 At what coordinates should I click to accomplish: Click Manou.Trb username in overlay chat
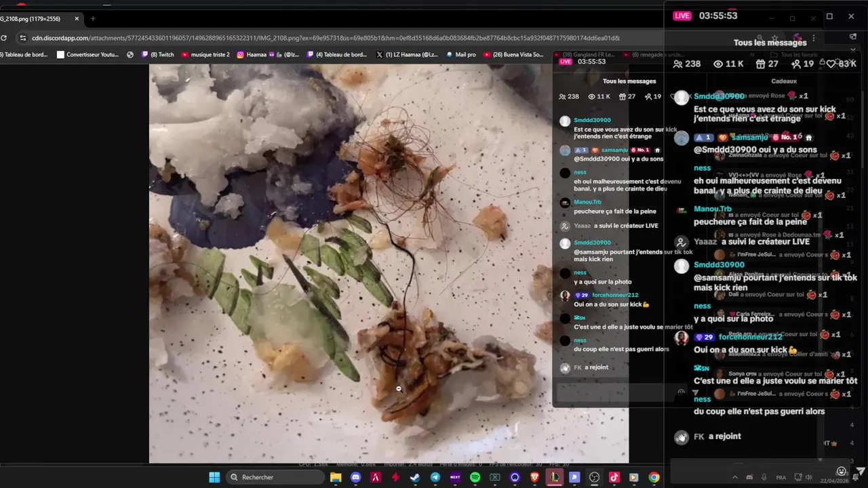click(713, 209)
